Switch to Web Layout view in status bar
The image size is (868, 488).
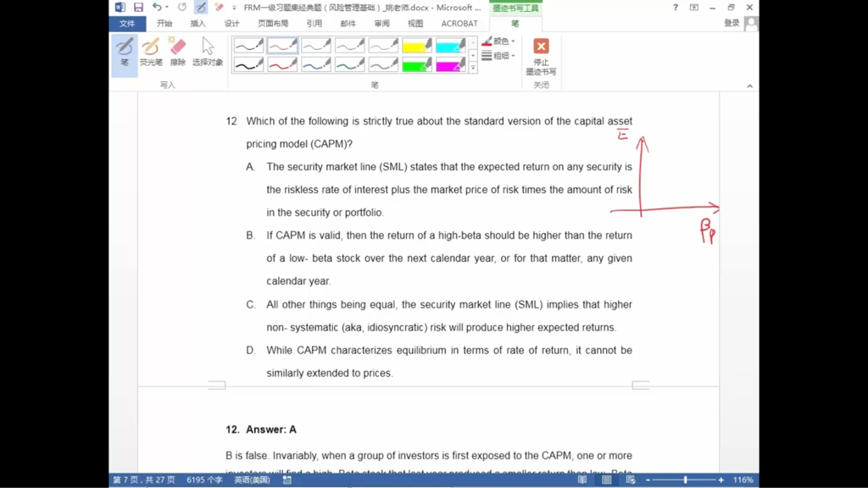pos(631,480)
